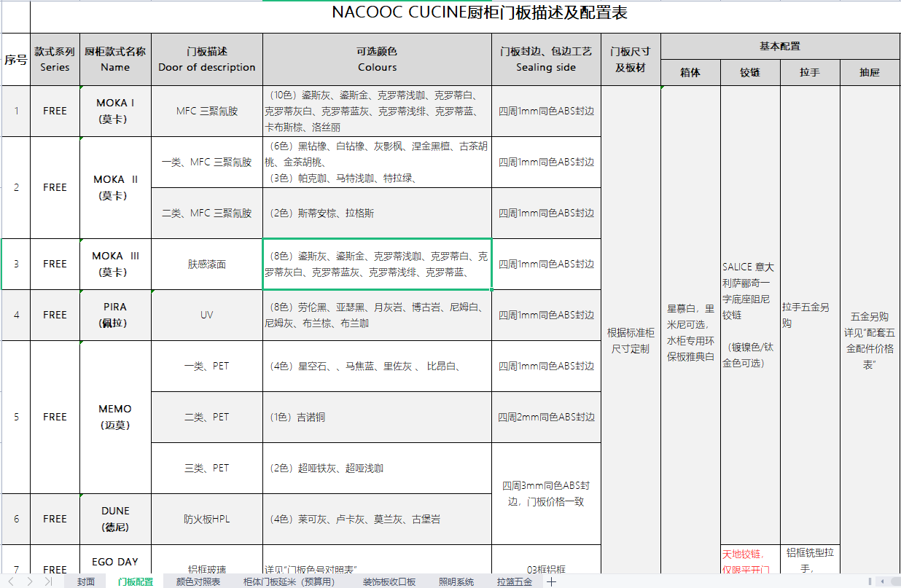Select the 抽屉 sub-header cell
The width and height of the screenshot is (901, 588).
pos(870,72)
